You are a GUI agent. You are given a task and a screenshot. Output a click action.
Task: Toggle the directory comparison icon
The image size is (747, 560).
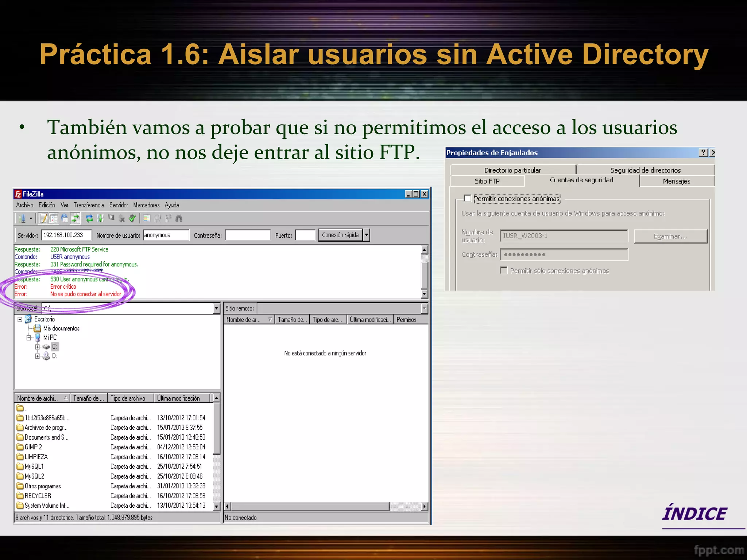coord(158,218)
